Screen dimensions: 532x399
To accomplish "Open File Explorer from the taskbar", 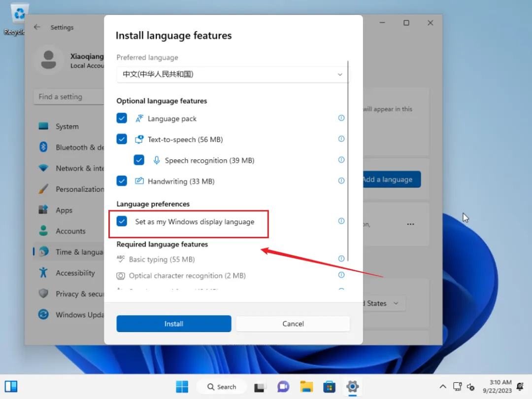I will (x=306, y=387).
